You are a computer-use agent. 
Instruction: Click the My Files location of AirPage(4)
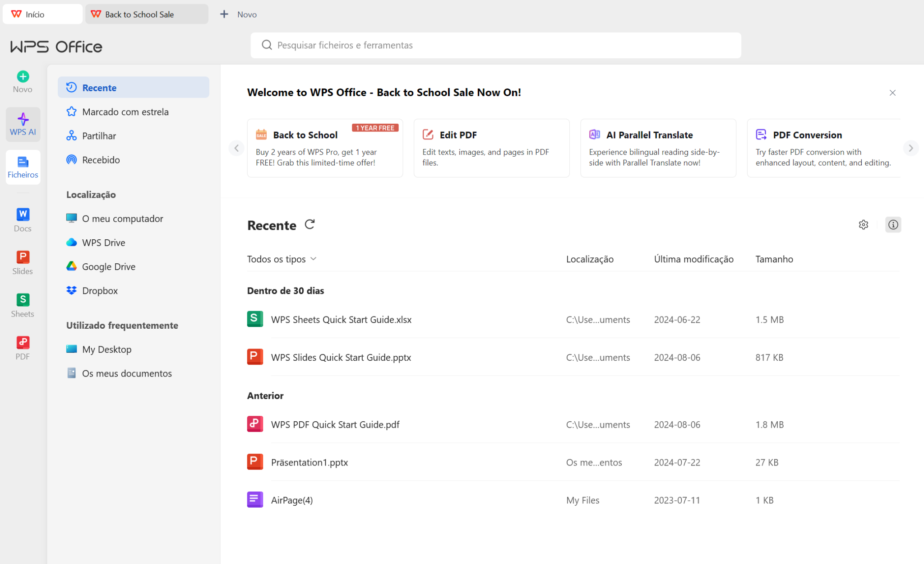(x=582, y=500)
